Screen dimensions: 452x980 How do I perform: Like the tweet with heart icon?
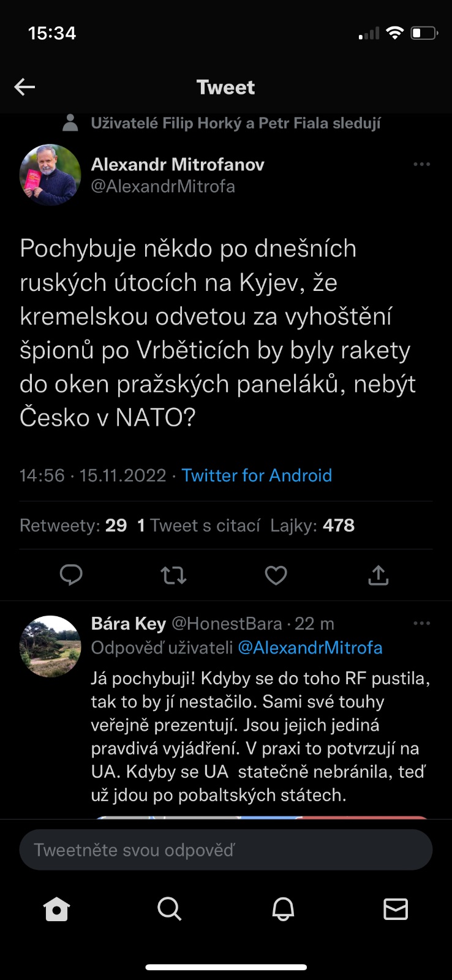276,575
